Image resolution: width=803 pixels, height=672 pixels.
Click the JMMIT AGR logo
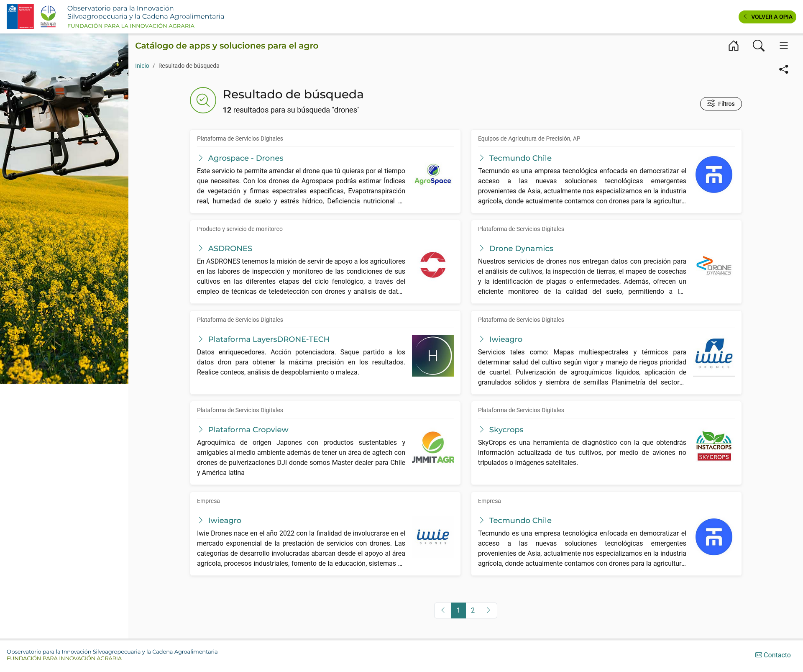click(433, 447)
